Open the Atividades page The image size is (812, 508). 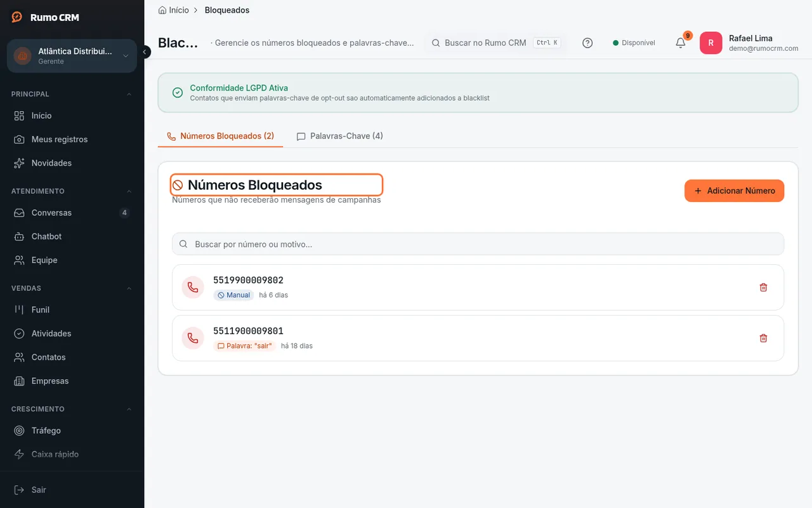(72, 333)
